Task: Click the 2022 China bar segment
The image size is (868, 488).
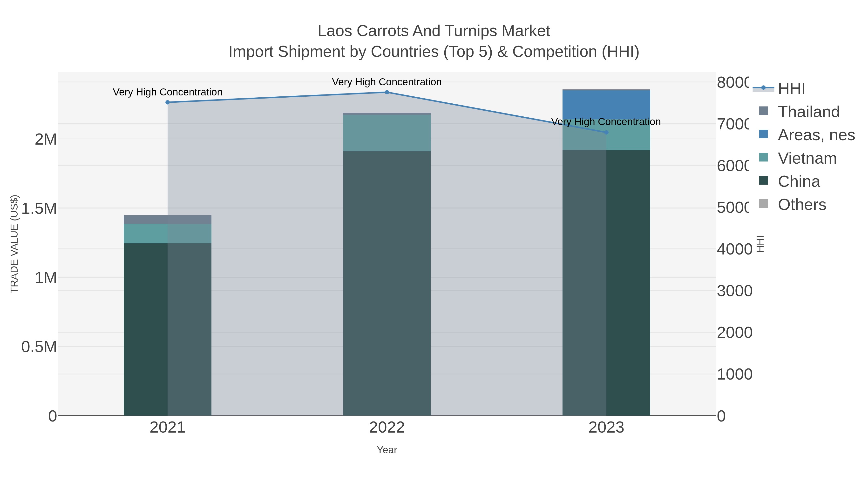Action: (387, 283)
